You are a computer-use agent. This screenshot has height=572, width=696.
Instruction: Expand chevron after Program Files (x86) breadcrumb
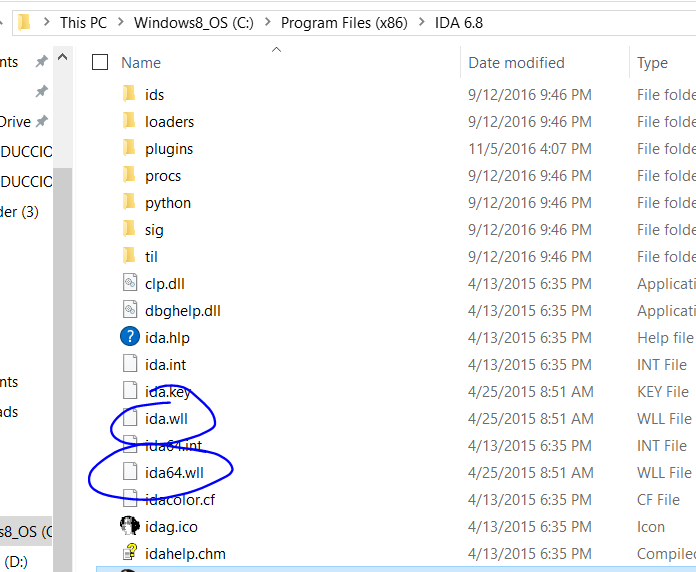coord(422,22)
